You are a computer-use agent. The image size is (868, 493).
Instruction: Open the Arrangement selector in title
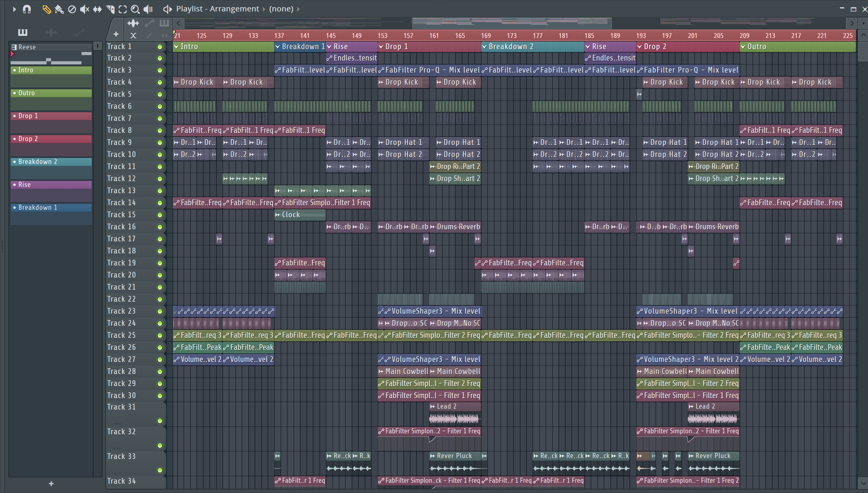(x=234, y=9)
